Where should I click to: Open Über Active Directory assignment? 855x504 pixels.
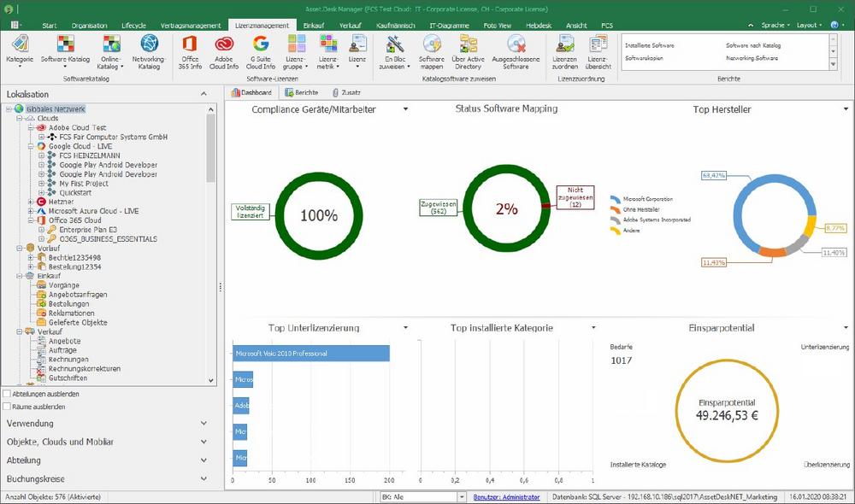[468, 51]
